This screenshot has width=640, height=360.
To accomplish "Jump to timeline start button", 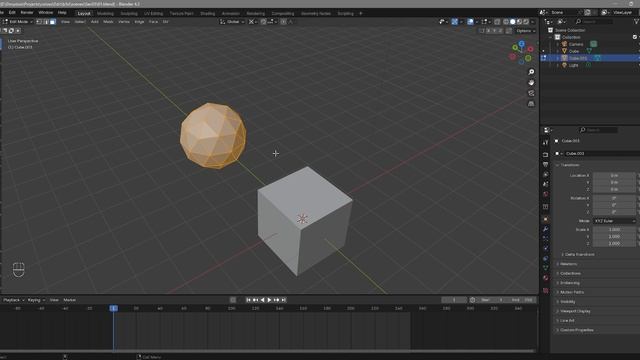I will click(248, 300).
